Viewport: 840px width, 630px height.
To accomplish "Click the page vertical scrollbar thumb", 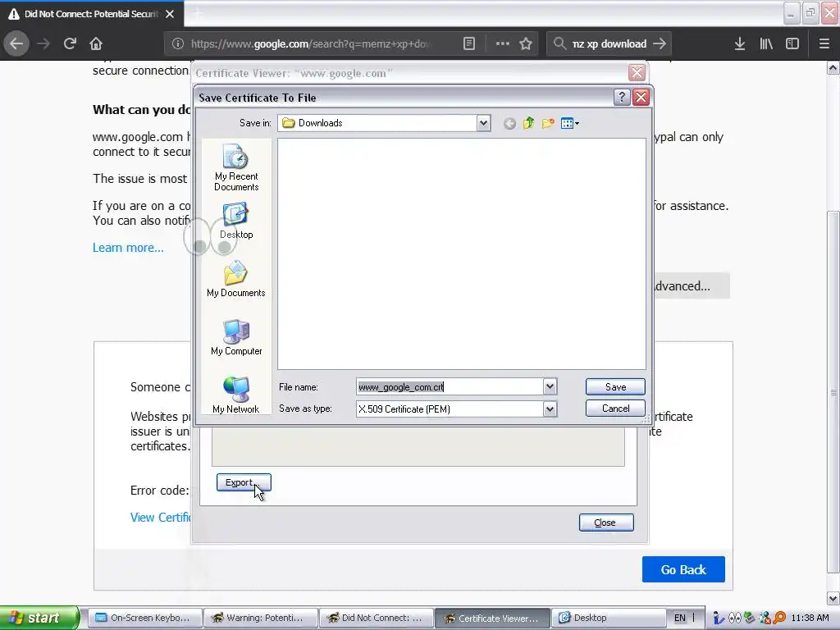I will [x=833, y=392].
